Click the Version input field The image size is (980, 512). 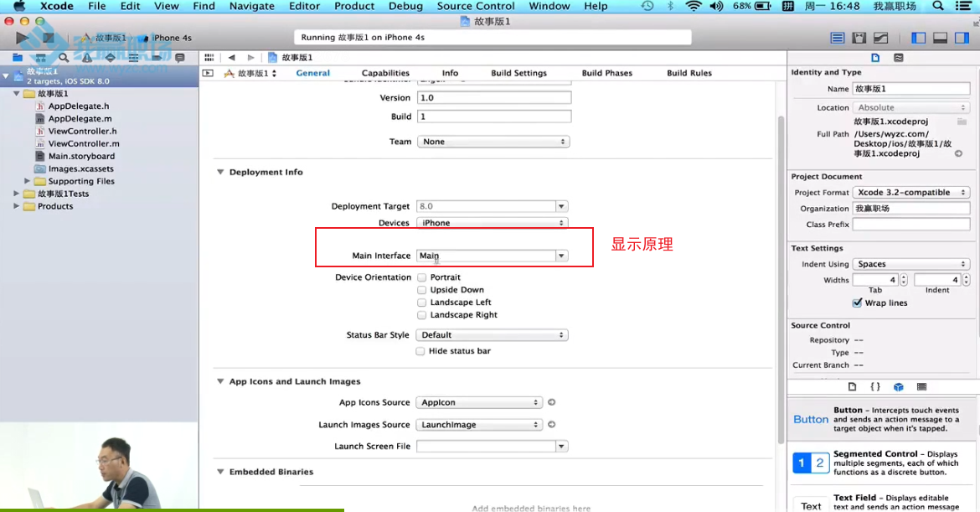493,98
